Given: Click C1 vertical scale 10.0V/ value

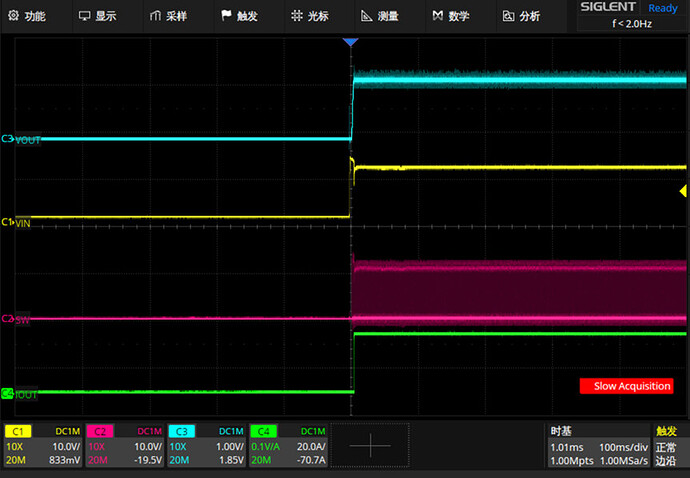Looking at the screenshot, I should coord(66,446).
